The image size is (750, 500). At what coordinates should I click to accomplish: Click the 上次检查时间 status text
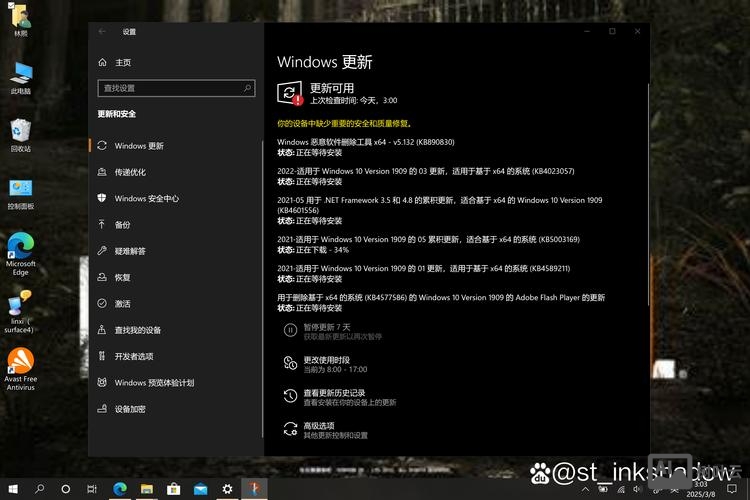tap(353, 100)
